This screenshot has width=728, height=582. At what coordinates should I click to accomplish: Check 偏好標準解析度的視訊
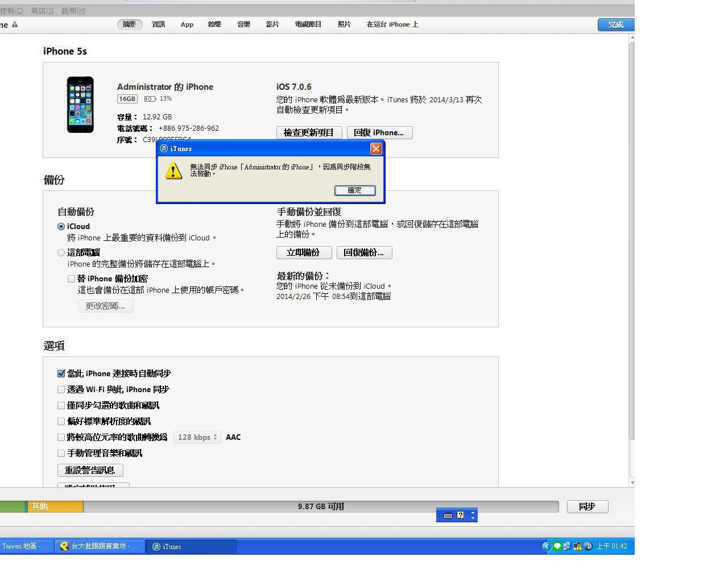pos(61,421)
